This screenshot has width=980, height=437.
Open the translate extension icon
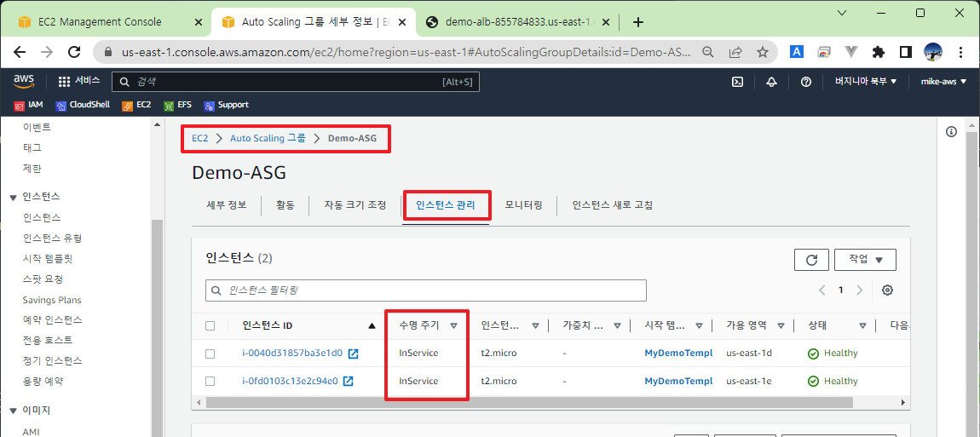[796, 52]
